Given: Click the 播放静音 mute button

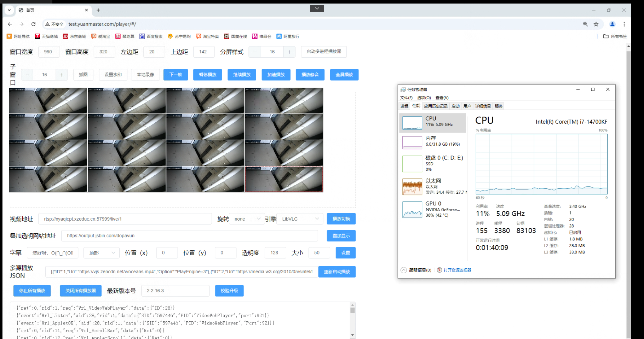Looking at the screenshot, I should coord(310,75).
